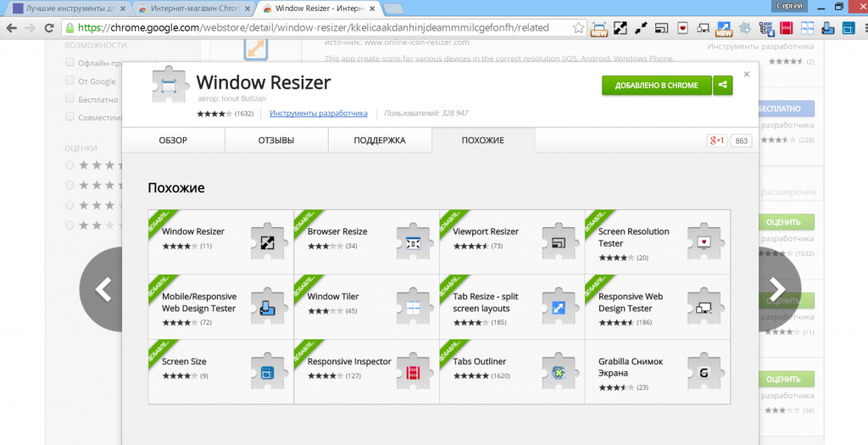Image resolution: width=868 pixels, height=445 pixels.
Task: Click blue Tab Resize NEW toolbar icon
Action: pos(724,28)
